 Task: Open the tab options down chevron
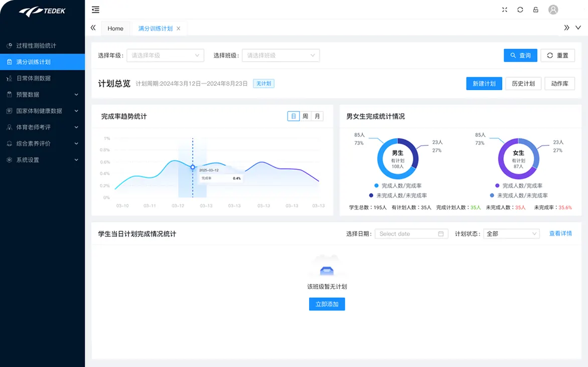pyautogui.click(x=578, y=28)
